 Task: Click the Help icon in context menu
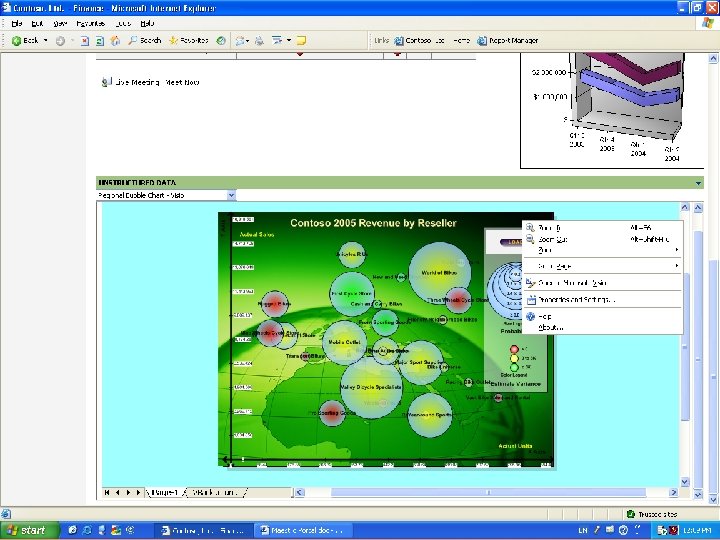coord(531,316)
